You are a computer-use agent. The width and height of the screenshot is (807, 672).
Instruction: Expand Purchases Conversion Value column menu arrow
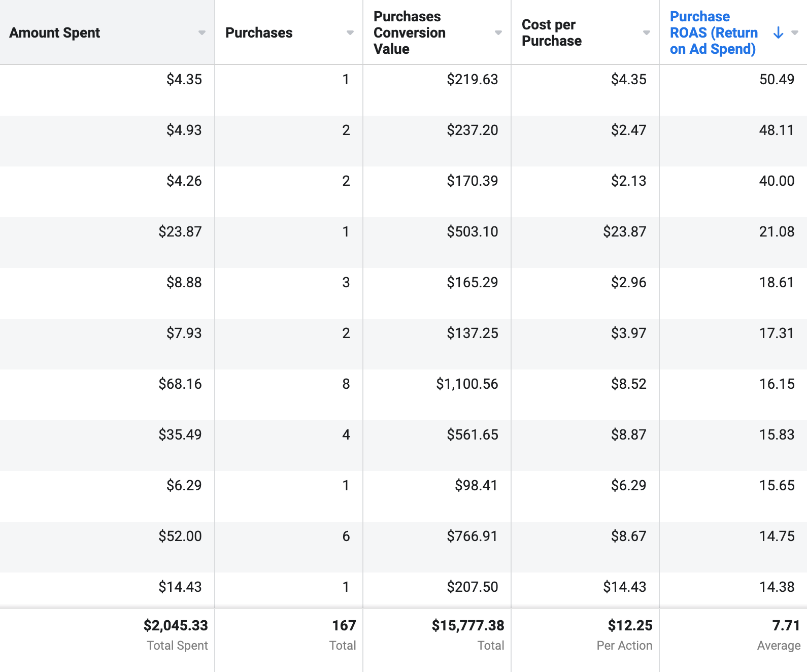(x=498, y=33)
